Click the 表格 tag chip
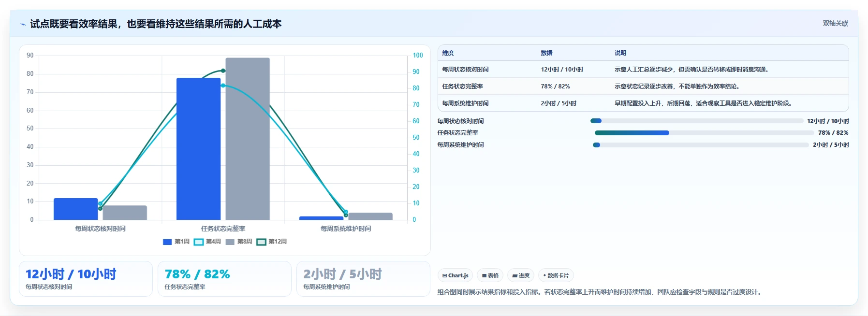This screenshot has width=868, height=316. [x=490, y=275]
